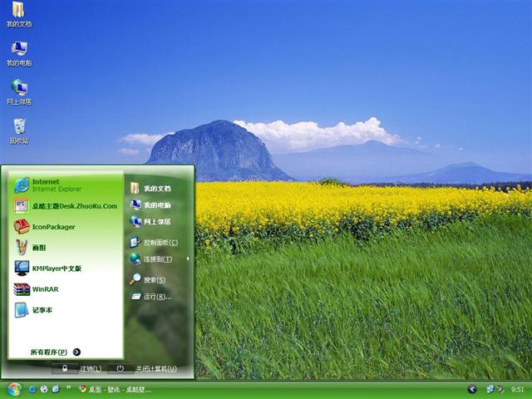Click the 9:51 taskbar clock
Screen dimensions: 532x399
click(x=517, y=390)
